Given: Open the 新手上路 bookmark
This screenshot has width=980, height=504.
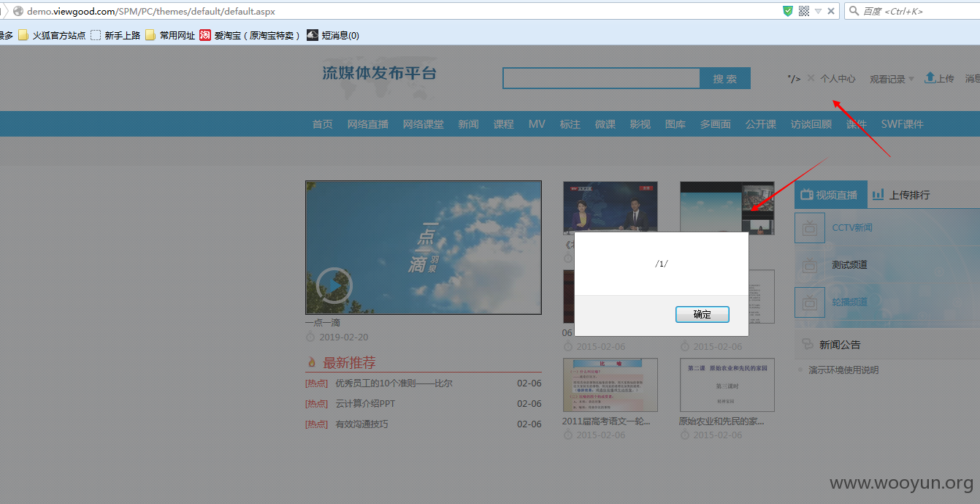Looking at the screenshot, I should coord(115,35).
